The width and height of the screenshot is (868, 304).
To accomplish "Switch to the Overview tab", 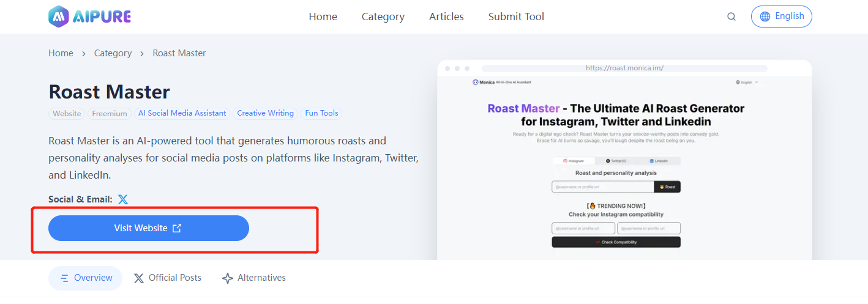I will [x=86, y=278].
